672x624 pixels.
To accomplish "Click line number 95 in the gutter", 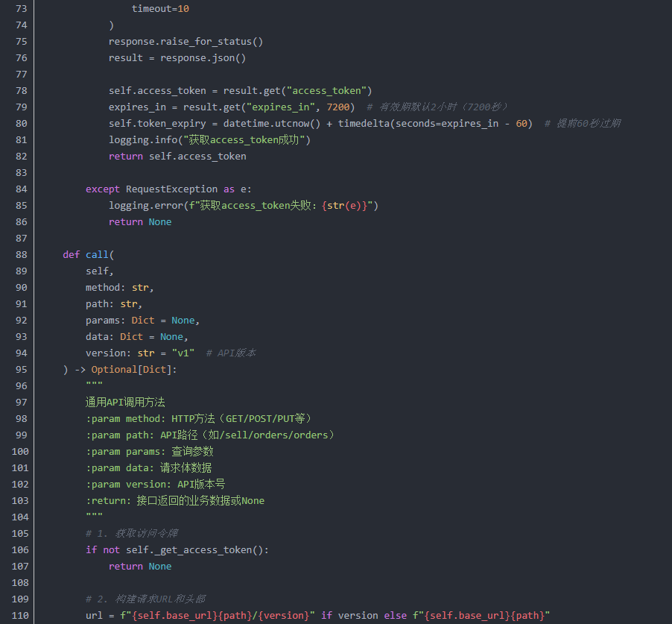I will [21, 369].
